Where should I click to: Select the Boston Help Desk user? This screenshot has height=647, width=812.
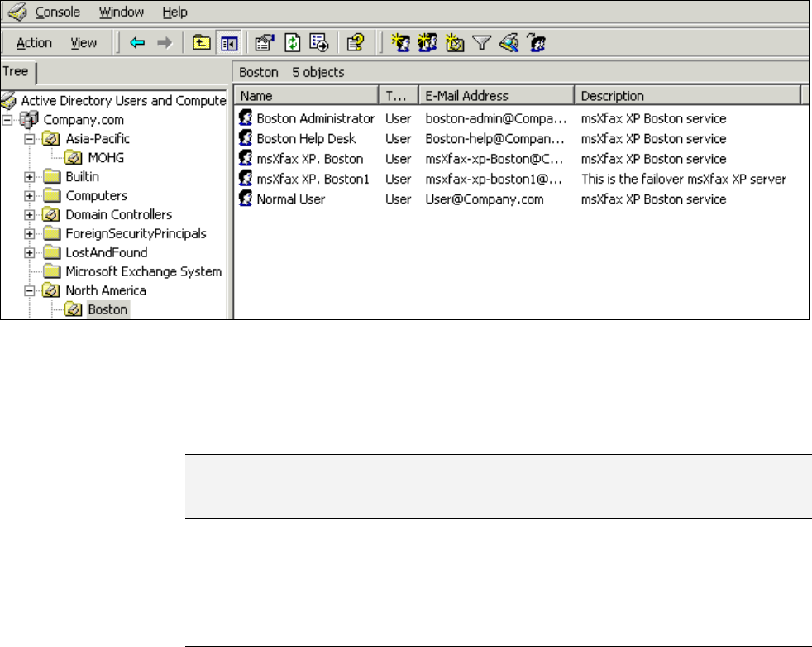(x=306, y=139)
